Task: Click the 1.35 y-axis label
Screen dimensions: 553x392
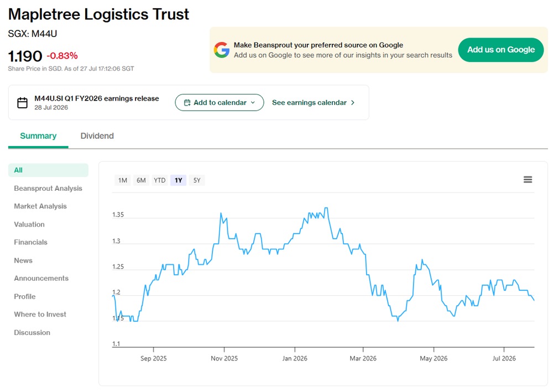Action: tap(118, 215)
